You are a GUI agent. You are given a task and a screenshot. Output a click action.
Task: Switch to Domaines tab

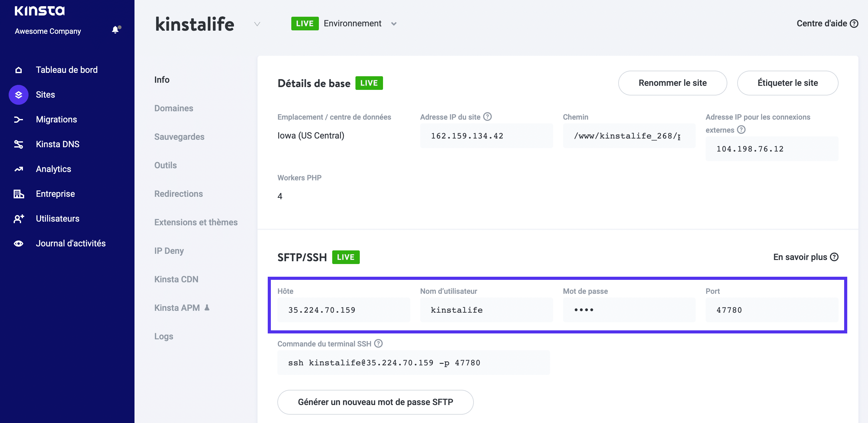coord(174,108)
